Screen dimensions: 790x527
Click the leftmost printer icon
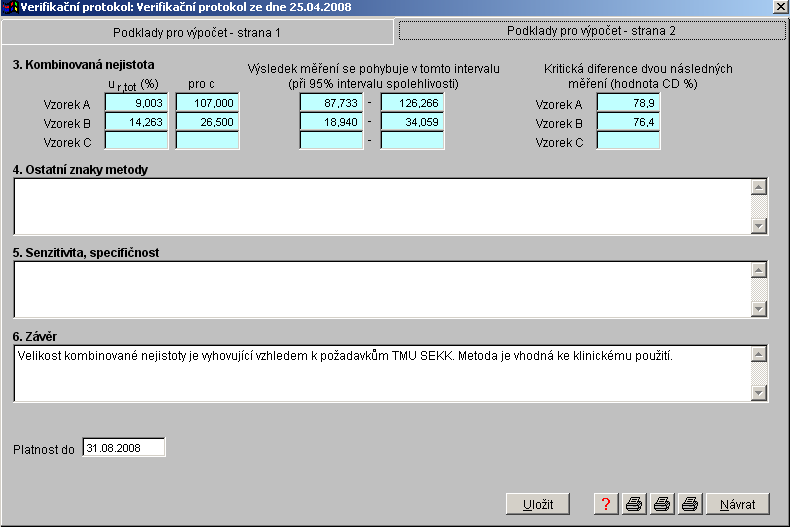(633, 504)
